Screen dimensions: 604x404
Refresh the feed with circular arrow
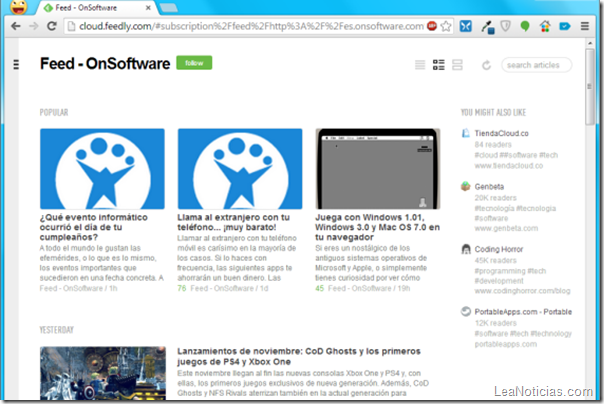pyautogui.click(x=487, y=65)
